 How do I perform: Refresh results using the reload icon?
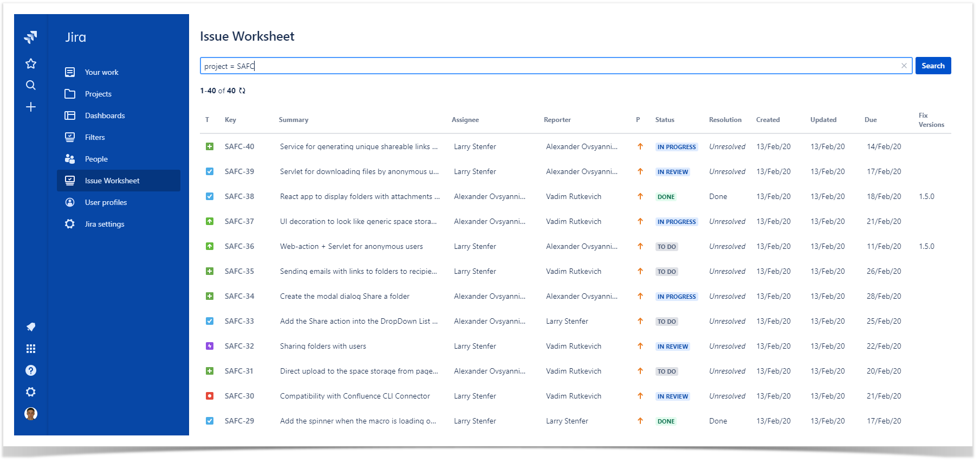pos(242,91)
